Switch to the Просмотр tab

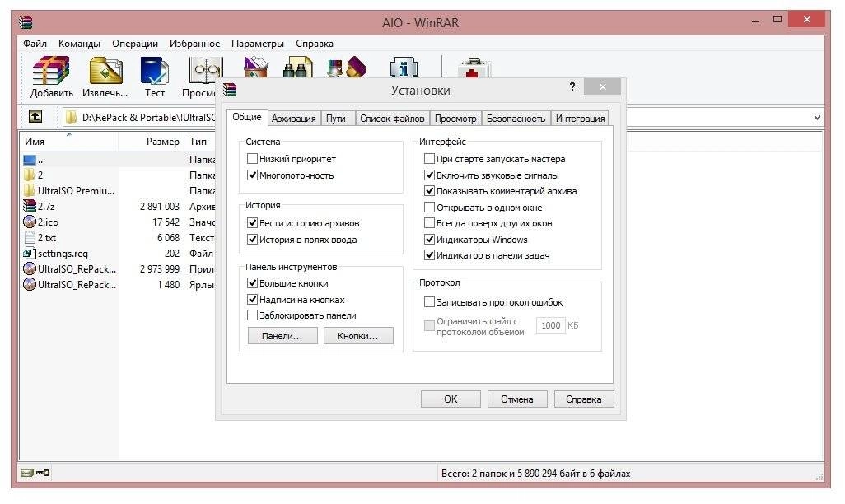point(455,118)
